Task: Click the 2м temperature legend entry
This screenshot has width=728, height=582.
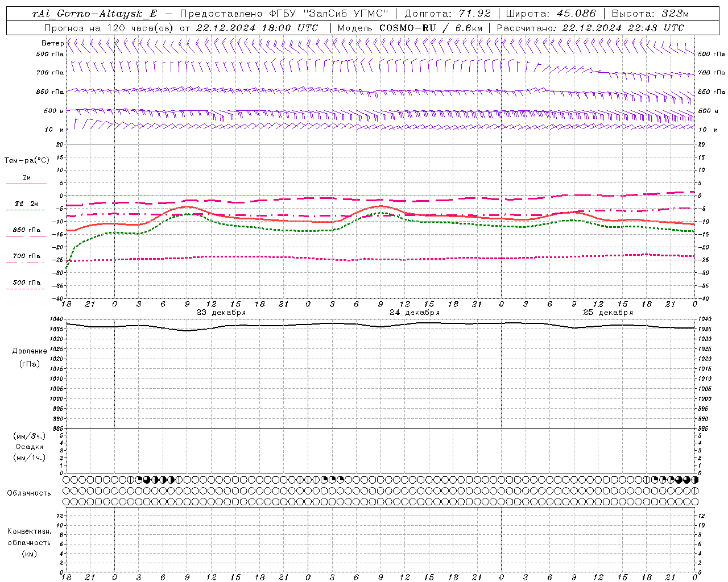Action: (x=27, y=178)
